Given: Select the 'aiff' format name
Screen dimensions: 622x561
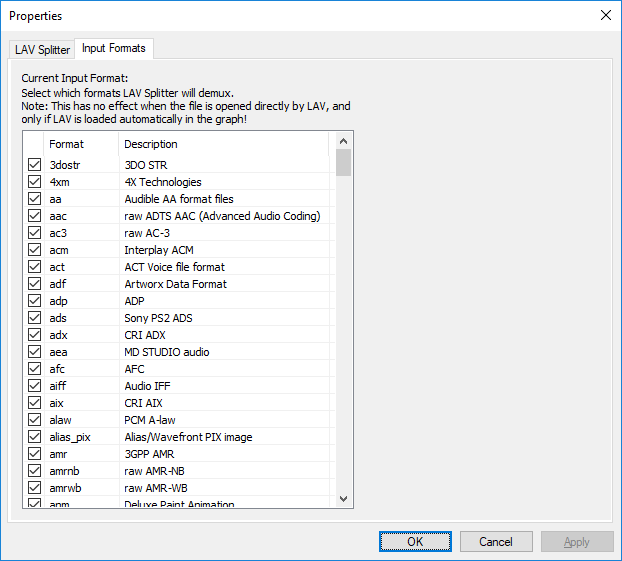Looking at the screenshot, I should click(58, 386).
